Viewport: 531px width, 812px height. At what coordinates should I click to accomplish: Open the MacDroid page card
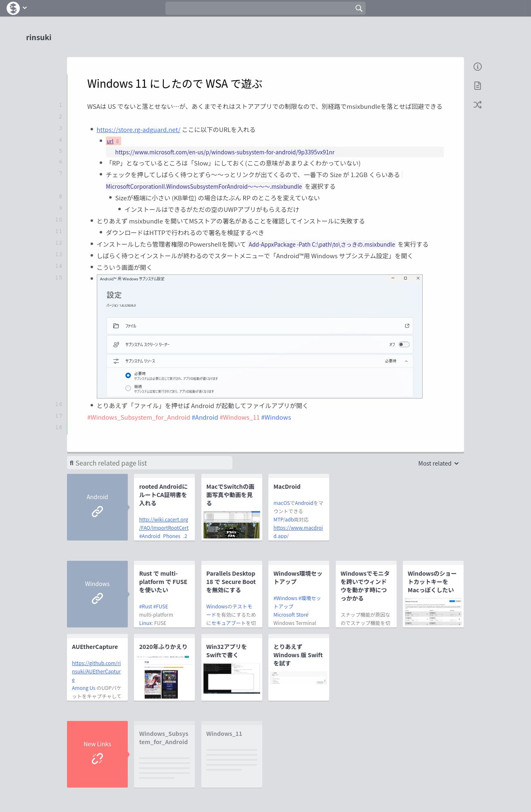tap(299, 507)
